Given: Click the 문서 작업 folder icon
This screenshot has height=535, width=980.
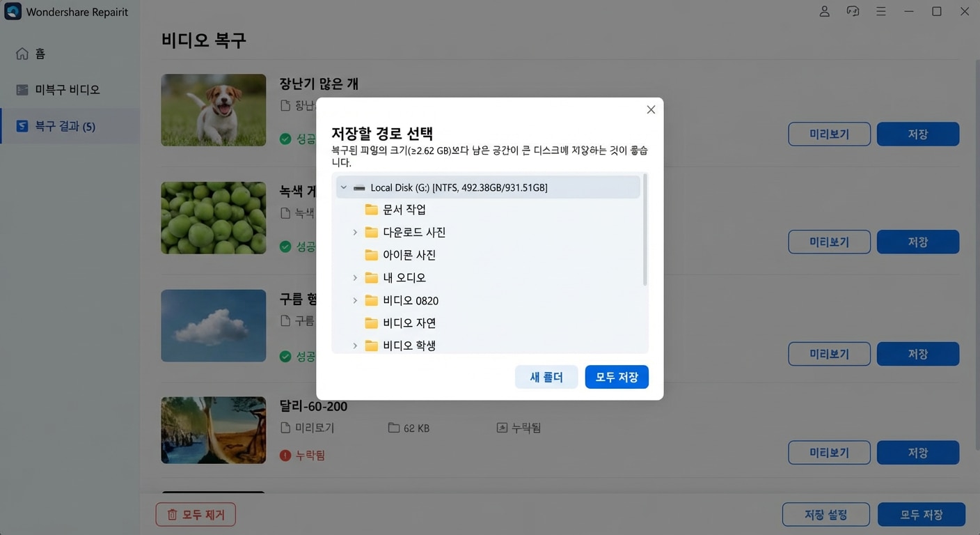Looking at the screenshot, I should tap(371, 209).
